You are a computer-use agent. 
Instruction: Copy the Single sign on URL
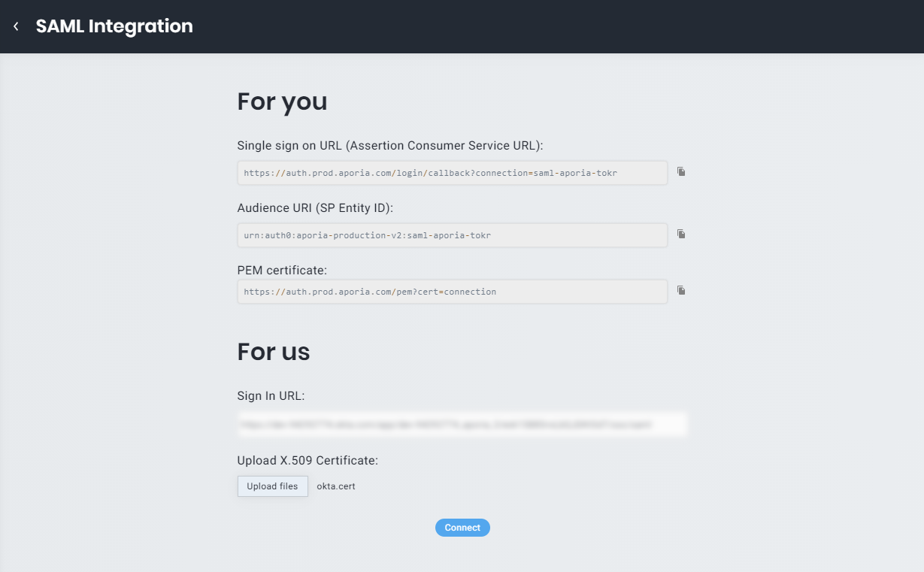click(x=681, y=172)
